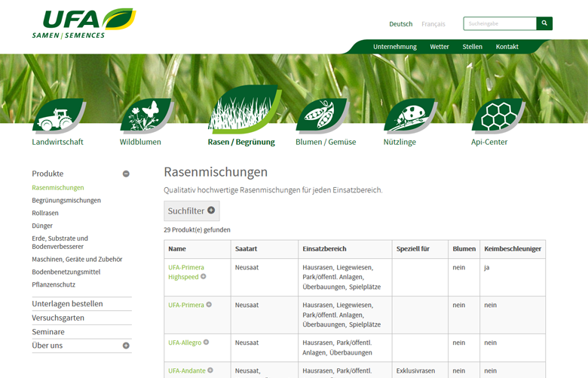Open Kontakt in the top navigation

(x=507, y=47)
